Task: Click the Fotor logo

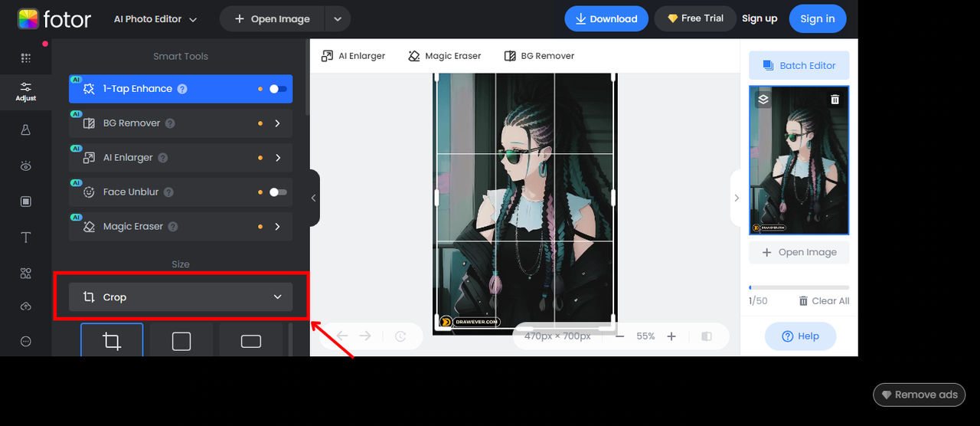Action: pyautogui.click(x=54, y=18)
